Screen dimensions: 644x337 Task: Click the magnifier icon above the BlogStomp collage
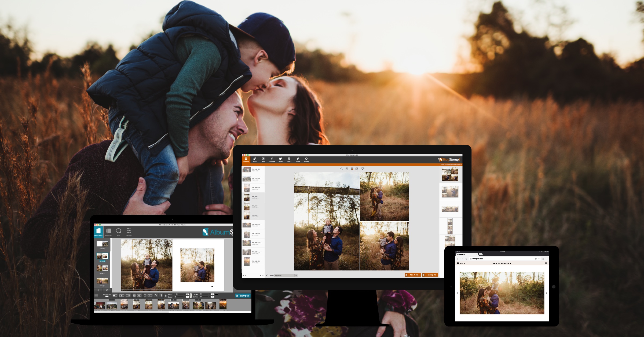pyautogui.click(x=341, y=169)
